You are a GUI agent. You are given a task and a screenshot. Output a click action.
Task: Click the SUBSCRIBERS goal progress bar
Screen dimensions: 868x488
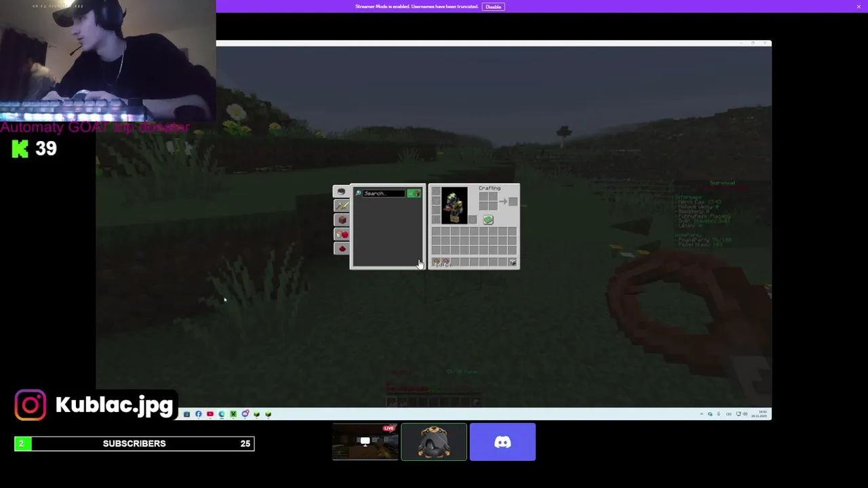point(134,443)
